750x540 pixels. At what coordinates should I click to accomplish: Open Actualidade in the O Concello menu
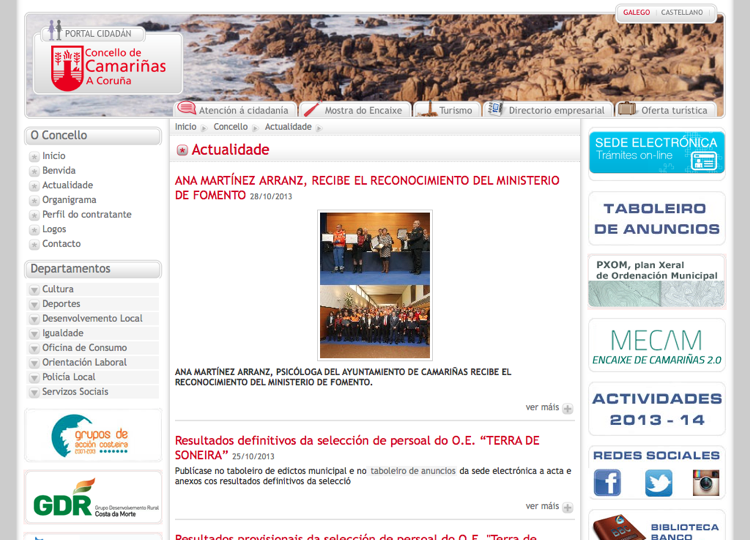point(67,185)
